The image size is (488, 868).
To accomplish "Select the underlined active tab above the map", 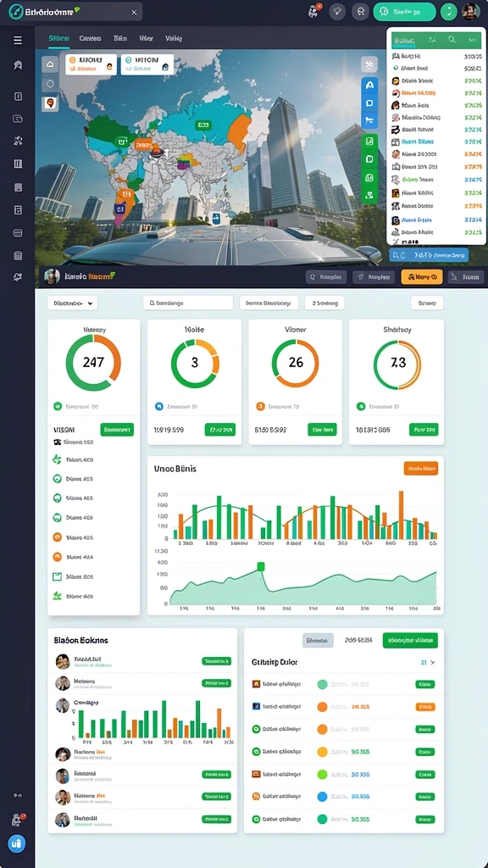I will (x=58, y=38).
